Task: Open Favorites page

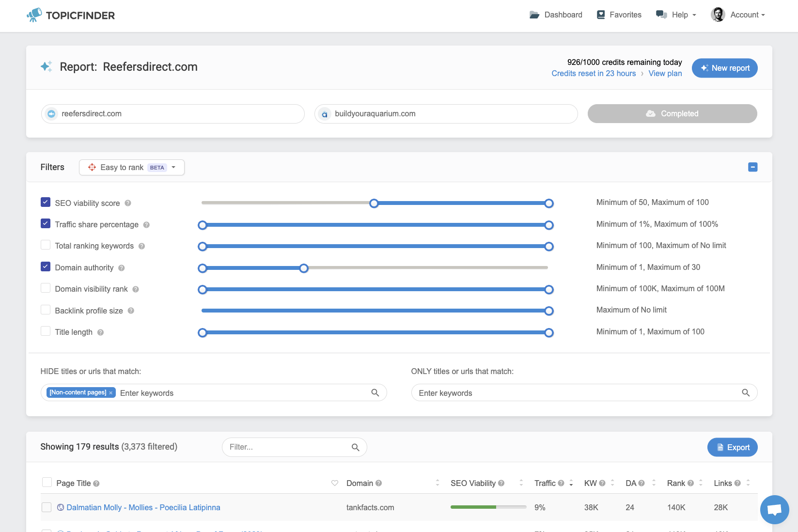Action: coord(619,15)
